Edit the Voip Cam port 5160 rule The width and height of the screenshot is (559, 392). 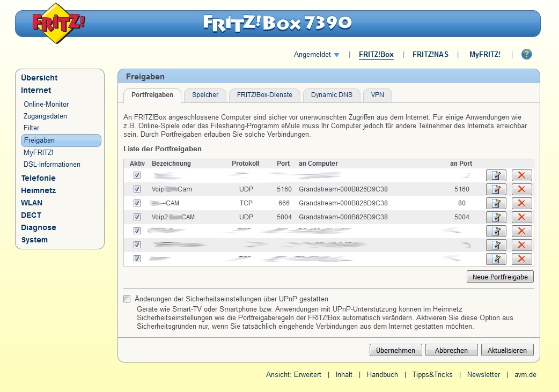tap(496, 189)
